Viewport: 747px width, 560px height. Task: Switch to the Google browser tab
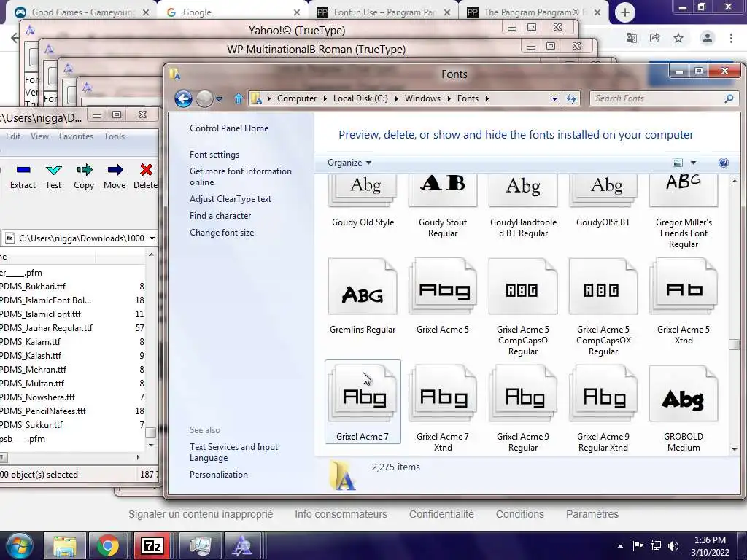(x=233, y=12)
